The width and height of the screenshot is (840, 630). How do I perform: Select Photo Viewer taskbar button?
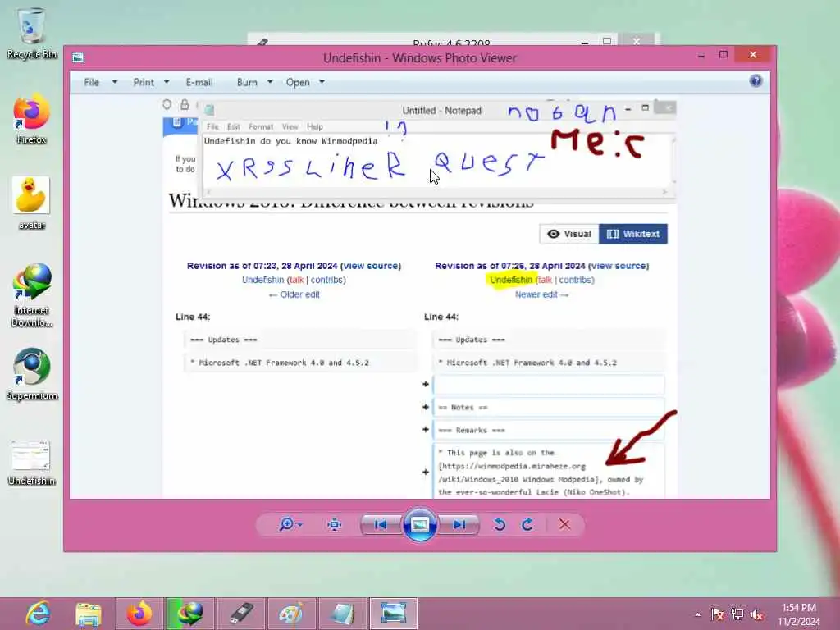tap(393, 614)
